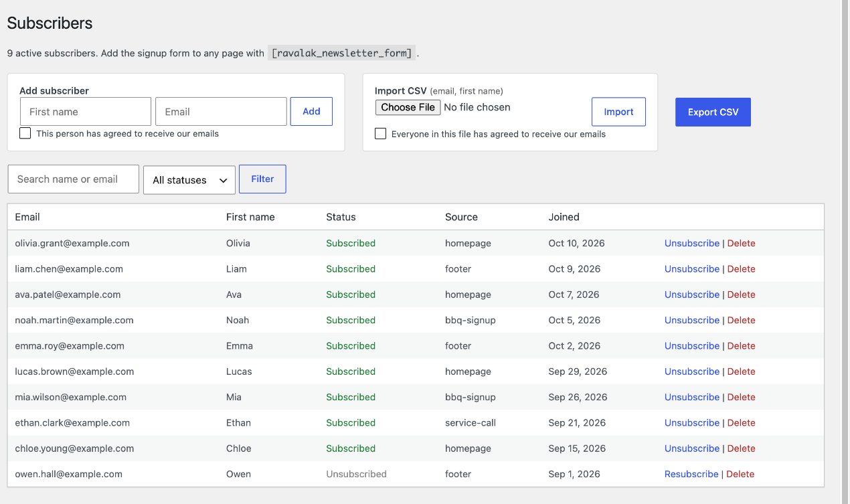Delete owen.hall@example.com

coord(740,474)
